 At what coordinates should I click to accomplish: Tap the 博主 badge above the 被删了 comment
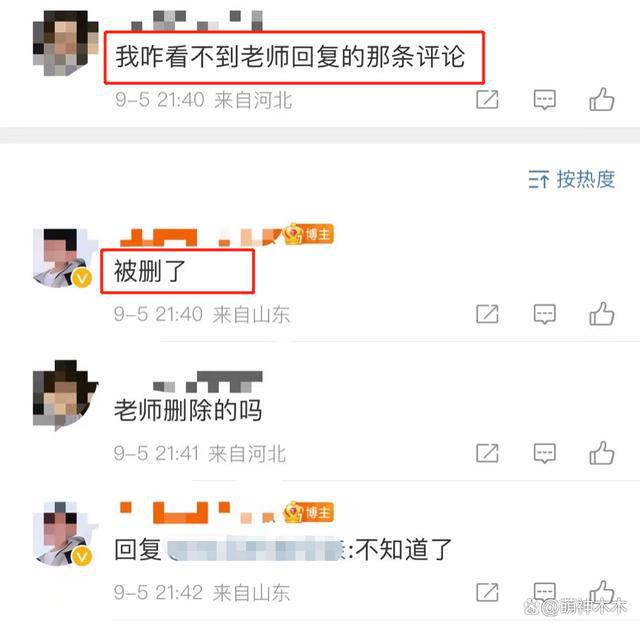[x=309, y=234]
